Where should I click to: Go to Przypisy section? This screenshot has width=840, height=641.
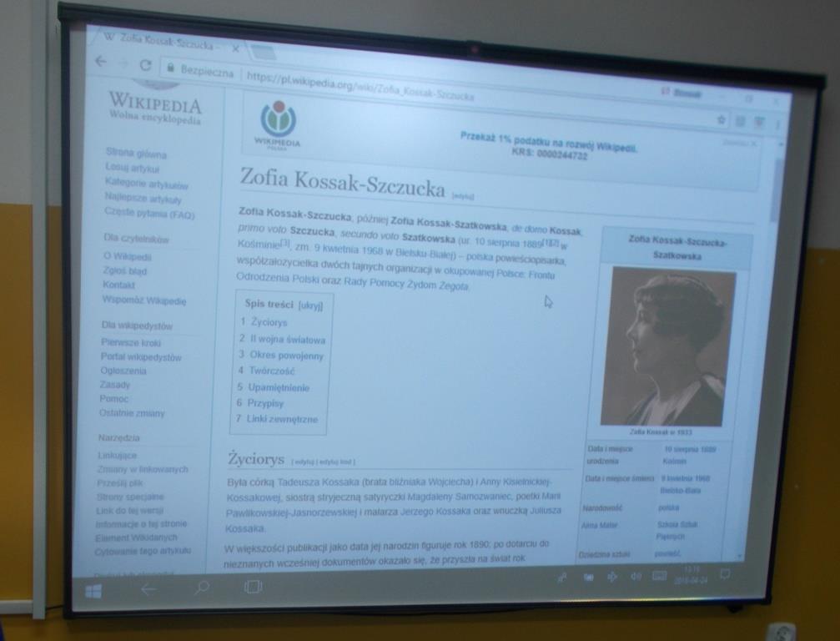265,403
